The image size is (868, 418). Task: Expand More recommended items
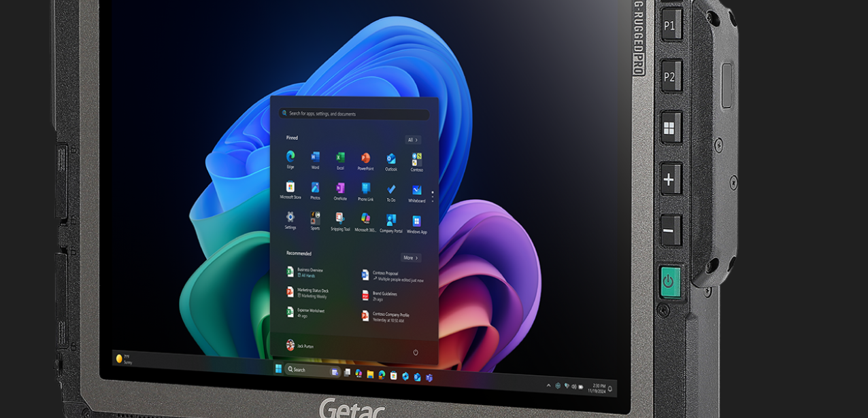pyautogui.click(x=410, y=258)
